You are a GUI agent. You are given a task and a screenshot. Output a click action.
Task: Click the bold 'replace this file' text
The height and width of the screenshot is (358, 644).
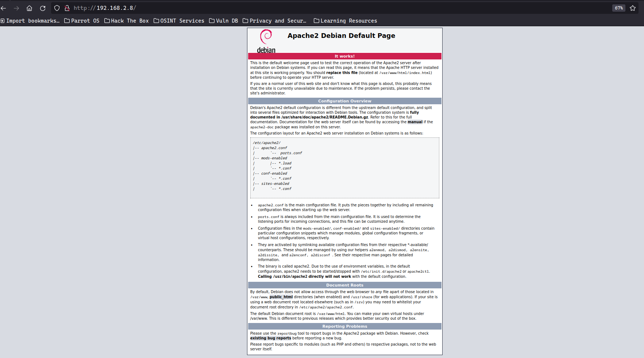pos(342,73)
